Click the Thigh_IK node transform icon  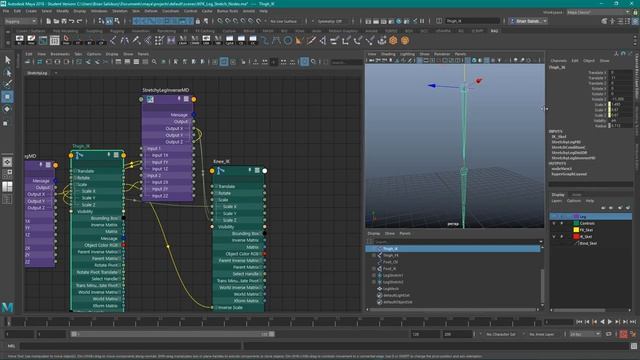80,155
